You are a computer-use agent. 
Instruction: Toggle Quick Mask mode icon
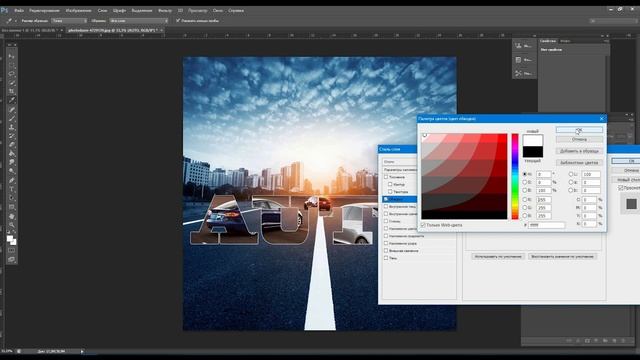[11, 250]
